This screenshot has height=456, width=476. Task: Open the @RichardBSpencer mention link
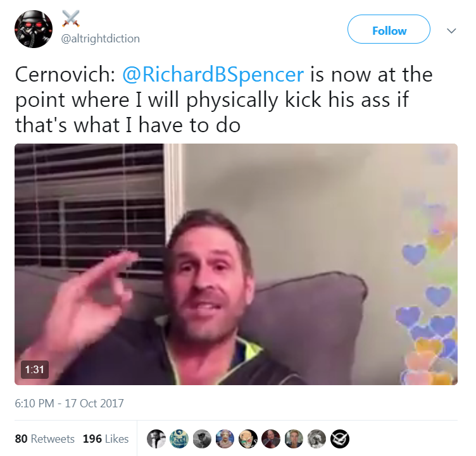tap(213, 75)
